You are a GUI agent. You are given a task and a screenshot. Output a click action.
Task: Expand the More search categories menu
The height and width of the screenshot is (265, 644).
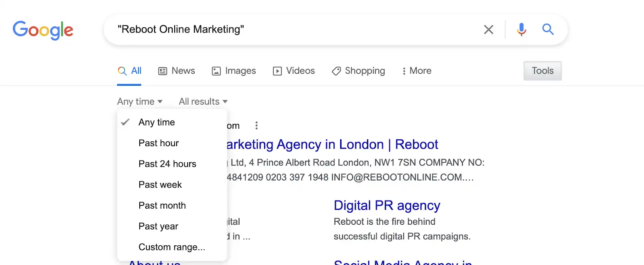(x=417, y=71)
